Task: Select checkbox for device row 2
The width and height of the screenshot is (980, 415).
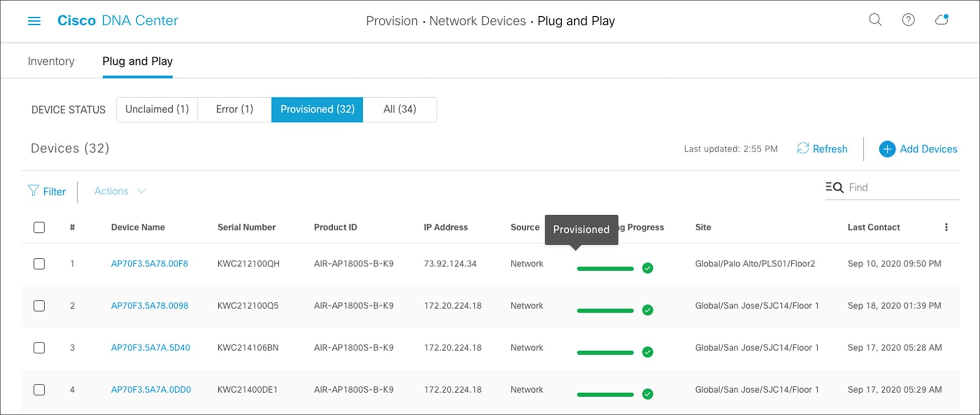Action: 39,306
